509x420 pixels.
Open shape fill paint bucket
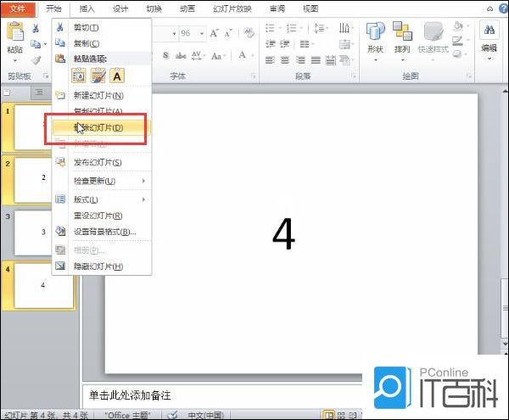tap(460, 26)
